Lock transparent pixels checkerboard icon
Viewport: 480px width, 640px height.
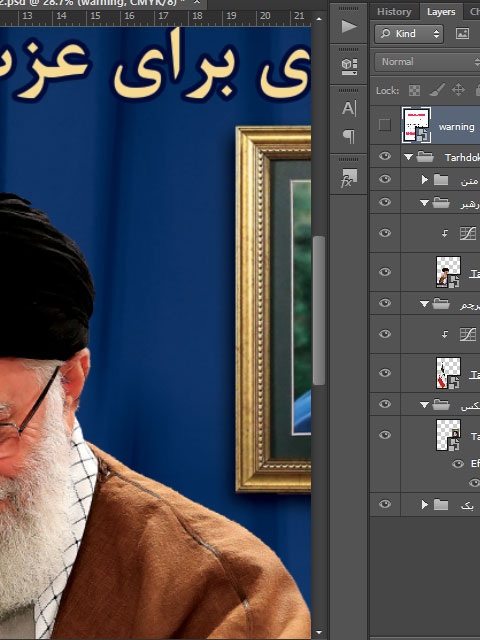point(414,90)
